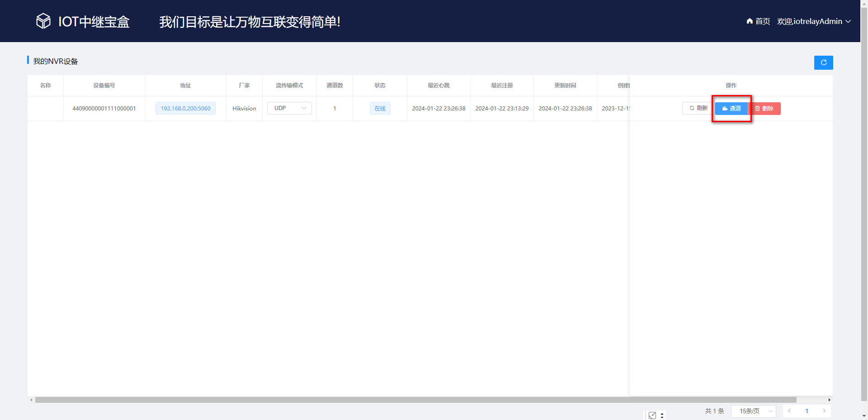Click the camera icon inside the 通道 button
The image size is (868, 420).
725,108
